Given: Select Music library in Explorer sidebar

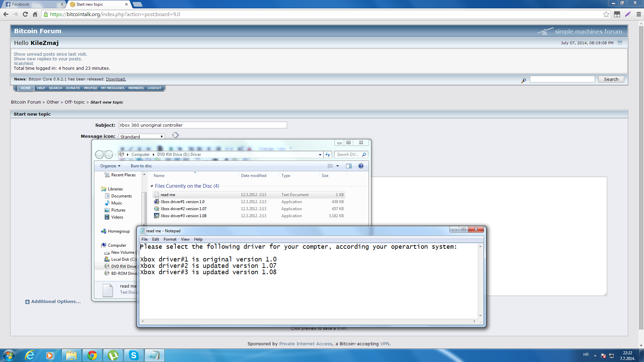Looking at the screenshot, I should 113,203.
